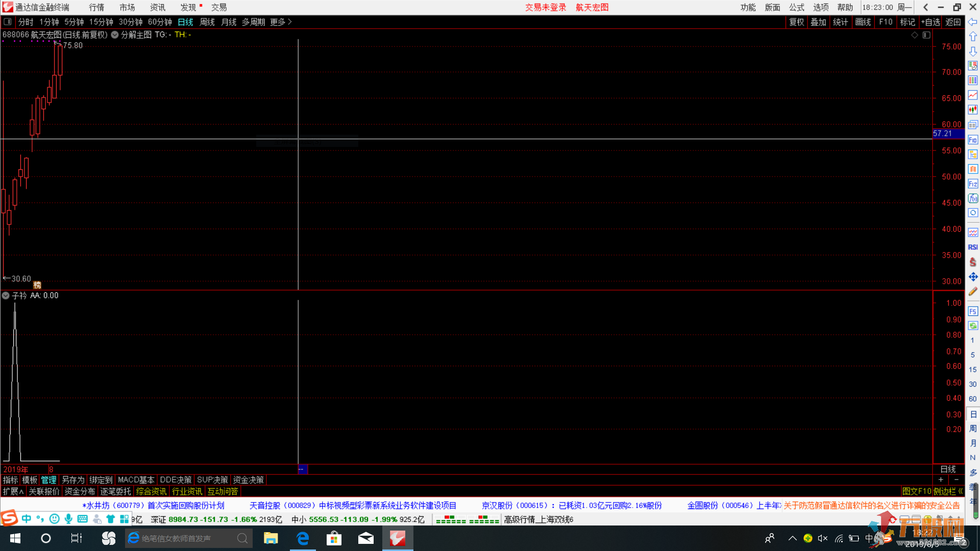Image resolution: width=980 pixels, height=551 pixels.
Task: Open Microsoft Edge from the taskbar
Action: (303, 538)
